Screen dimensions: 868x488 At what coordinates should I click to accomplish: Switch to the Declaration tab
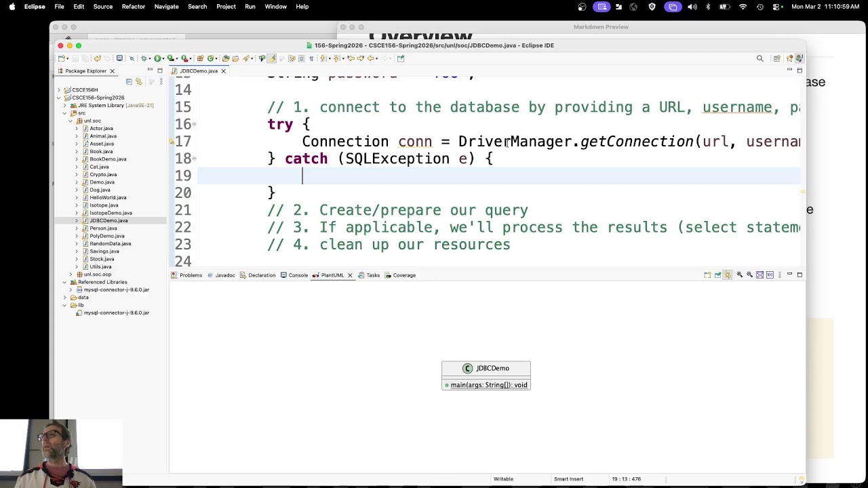click(x=258, y=275)
